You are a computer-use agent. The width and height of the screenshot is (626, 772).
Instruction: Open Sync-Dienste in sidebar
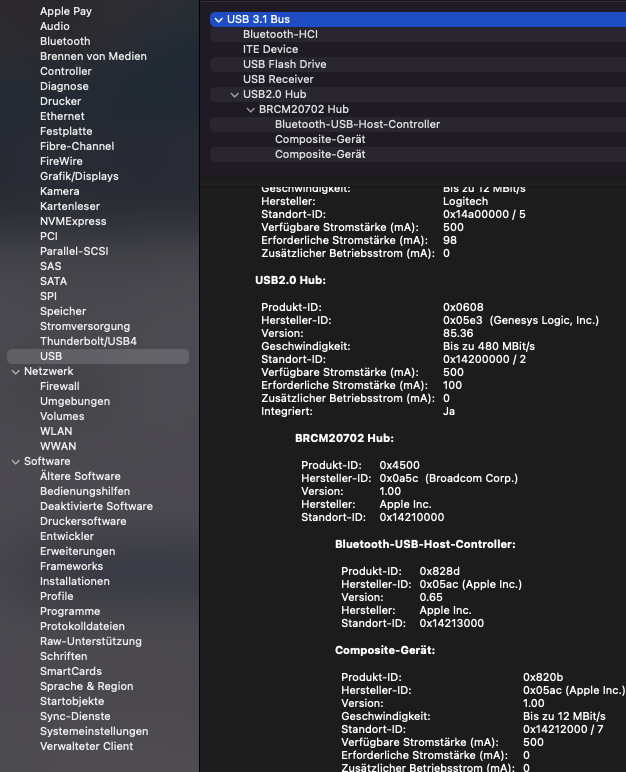pyautogui.click(x=75, y=717)
